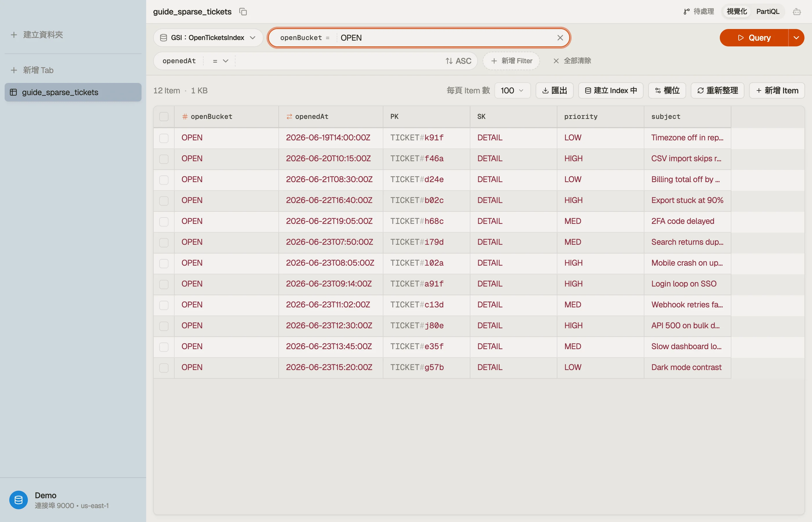Click priority column header

600,117
